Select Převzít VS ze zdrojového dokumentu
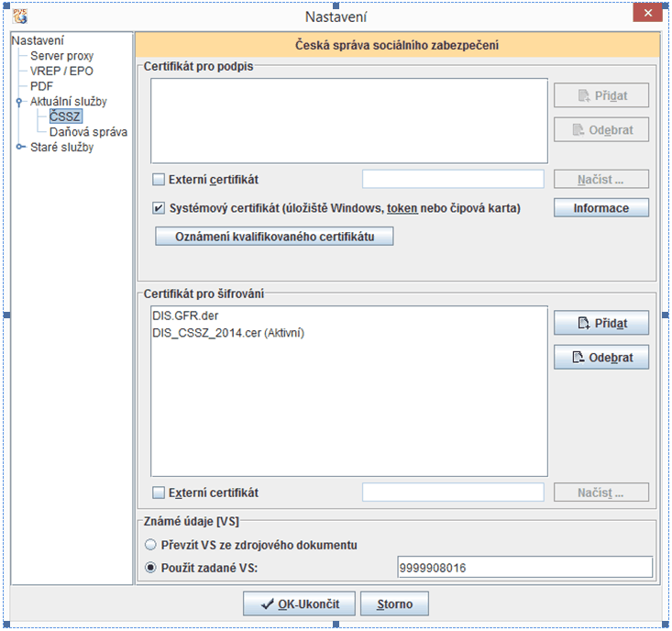The image size is (672, 631). 152,545
